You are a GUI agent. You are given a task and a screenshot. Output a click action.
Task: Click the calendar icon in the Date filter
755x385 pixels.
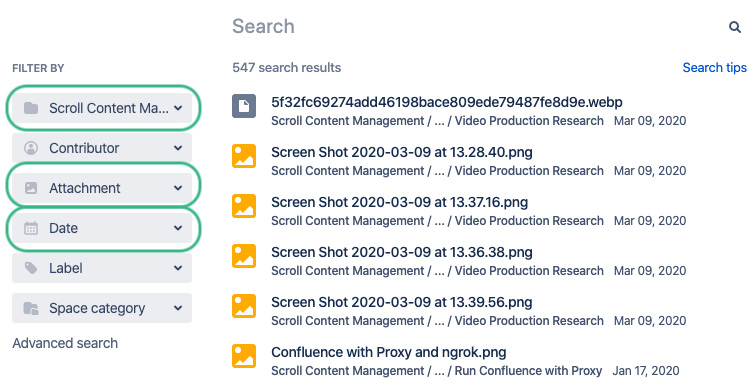31,228
